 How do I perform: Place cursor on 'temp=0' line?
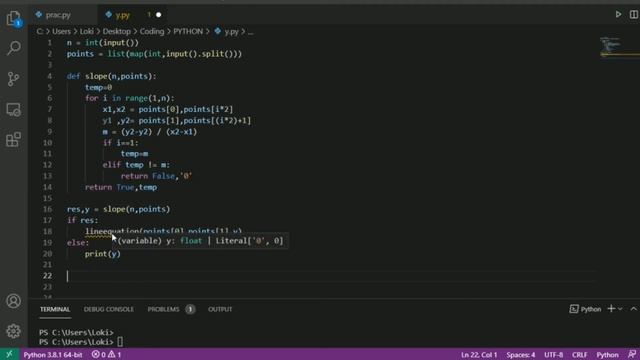click(98, 87)
